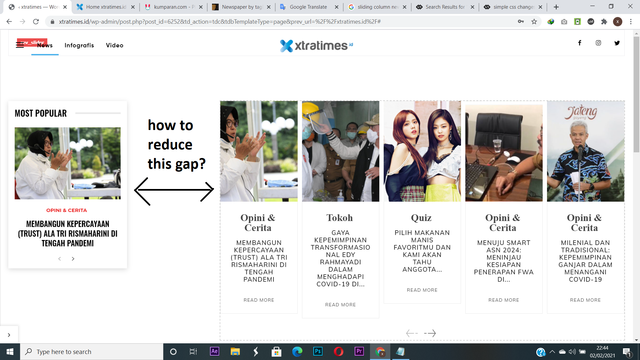Viewport: 640px width, 360px height.
Task: Open the notepad app on the taskbar
Action: click(x=400, y=351)
